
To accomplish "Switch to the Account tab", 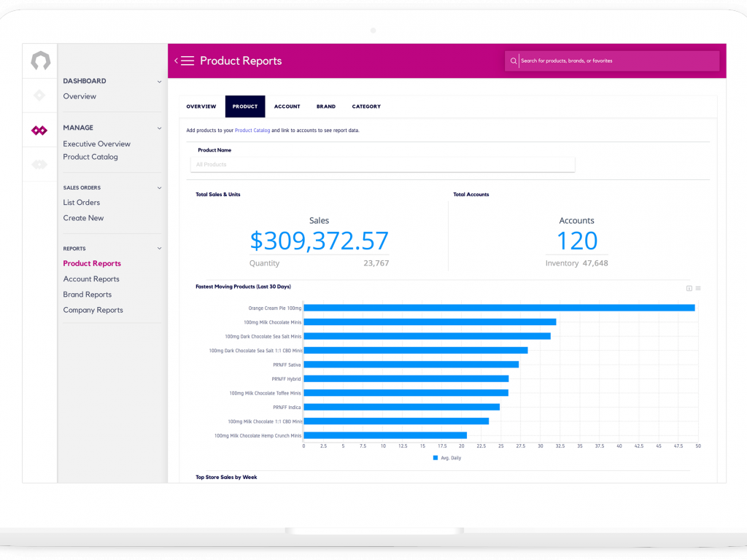I will click(287, 106).
